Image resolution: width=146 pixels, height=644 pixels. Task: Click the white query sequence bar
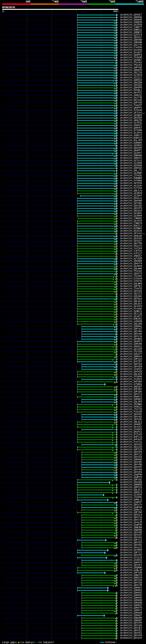pyautogui.click(x=60, y=10)
